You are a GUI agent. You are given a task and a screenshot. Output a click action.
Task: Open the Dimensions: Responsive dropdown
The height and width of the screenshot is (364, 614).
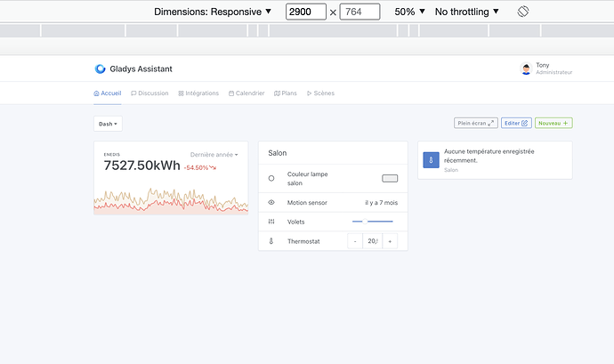tap(213, 12)
